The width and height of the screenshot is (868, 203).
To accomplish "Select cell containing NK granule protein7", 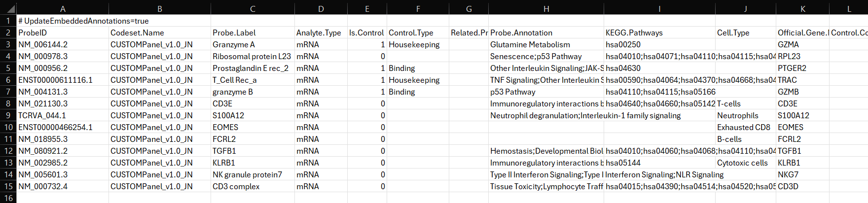I will (x=253, y=174).
